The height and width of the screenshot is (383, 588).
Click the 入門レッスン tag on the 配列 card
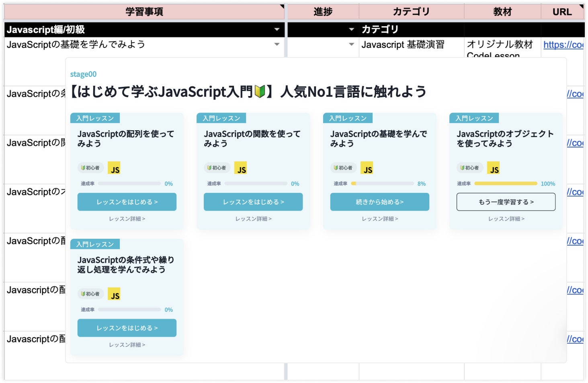pos(95,118)
